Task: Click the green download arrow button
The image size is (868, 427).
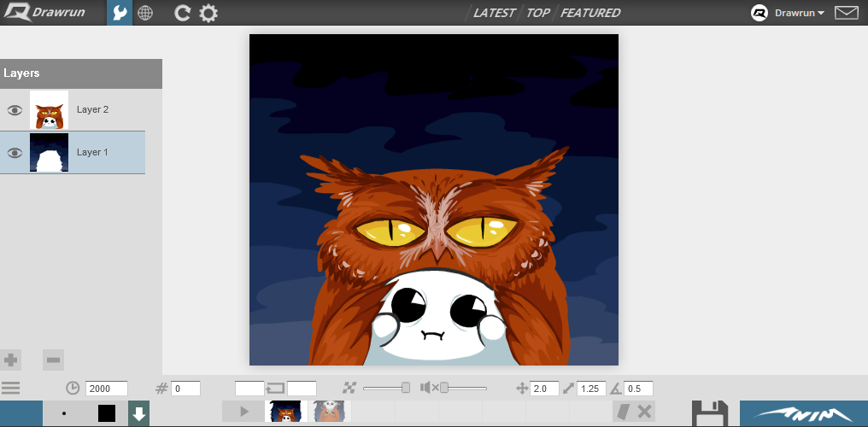Action: coord(138,413)
